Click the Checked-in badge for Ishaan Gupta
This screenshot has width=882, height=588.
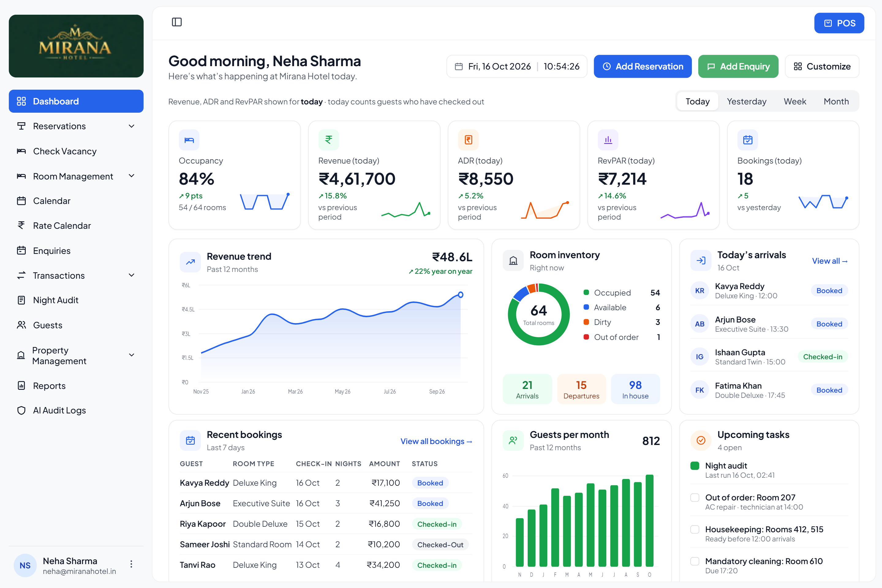(x=823, y=356)
